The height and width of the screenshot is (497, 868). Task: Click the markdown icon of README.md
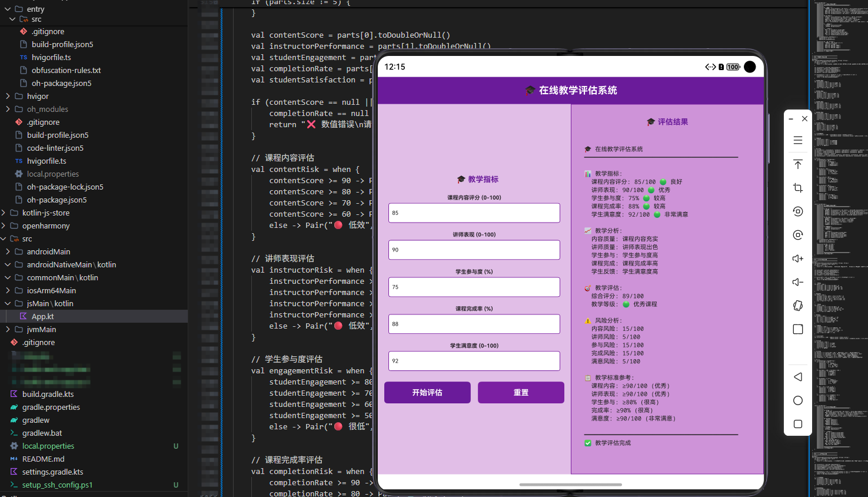click(14, 459)
